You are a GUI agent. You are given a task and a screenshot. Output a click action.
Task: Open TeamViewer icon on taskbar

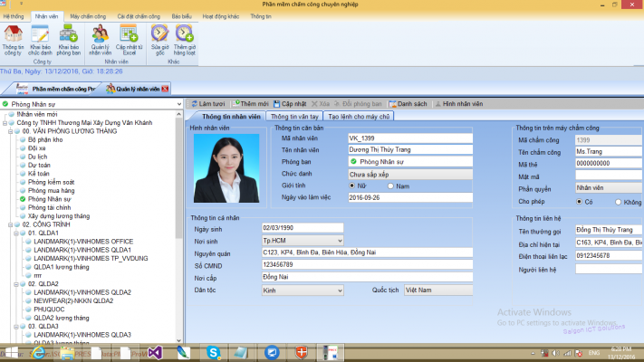click(272, 353)
